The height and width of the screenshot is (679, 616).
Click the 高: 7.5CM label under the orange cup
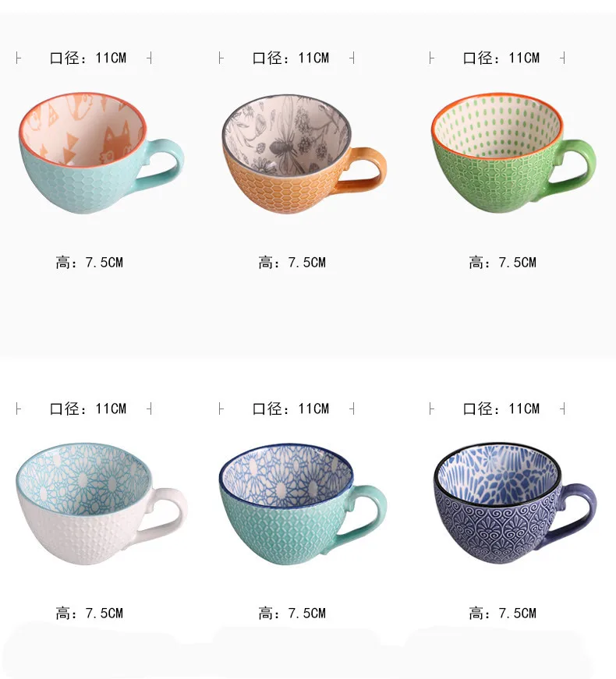pos(292,263)
